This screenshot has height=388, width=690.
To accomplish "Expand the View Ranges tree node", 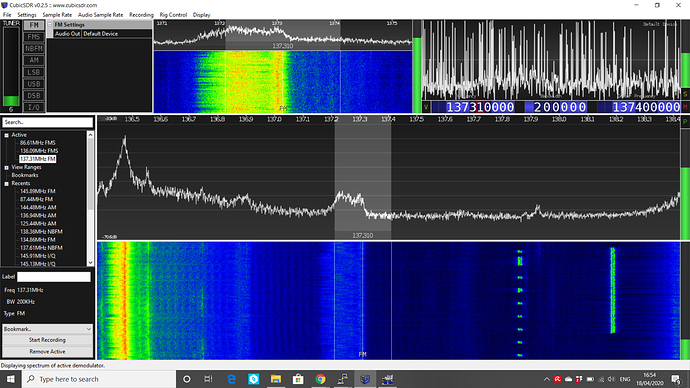I will (x=7, y=168).
